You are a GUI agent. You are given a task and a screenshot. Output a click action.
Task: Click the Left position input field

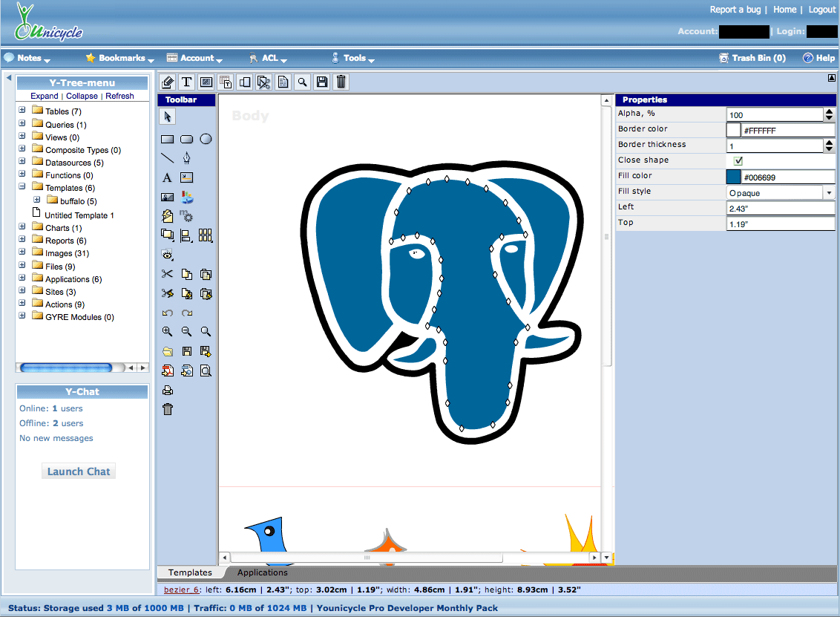click(780, 209)
